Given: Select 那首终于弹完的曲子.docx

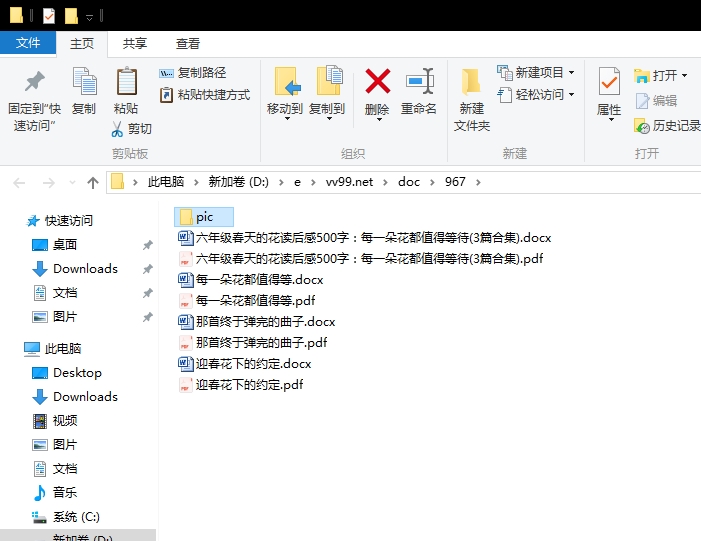Looking at the screenshot, I should point(257,321).
